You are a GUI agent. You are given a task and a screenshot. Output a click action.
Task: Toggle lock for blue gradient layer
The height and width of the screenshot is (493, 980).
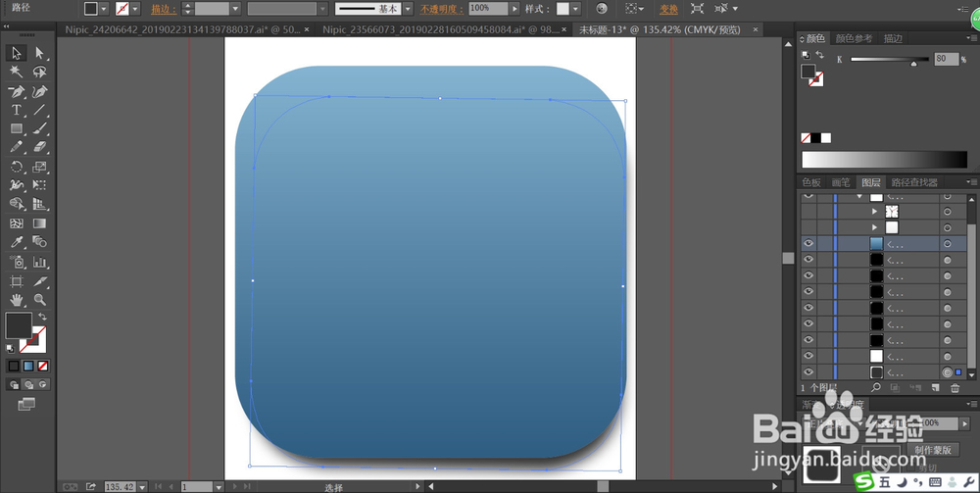click(x=824, y=244)
